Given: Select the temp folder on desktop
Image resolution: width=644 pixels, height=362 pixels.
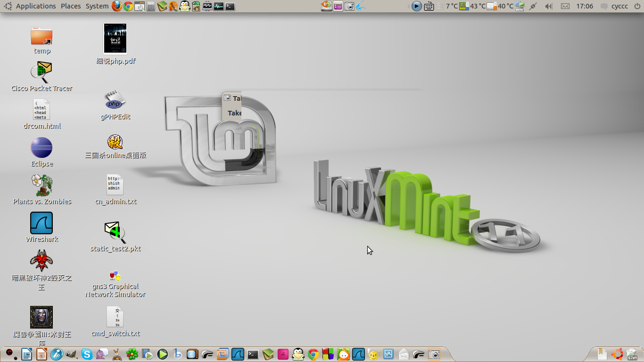Looking at the screenshot, I should pyautogui.click(x=42, y=40).
